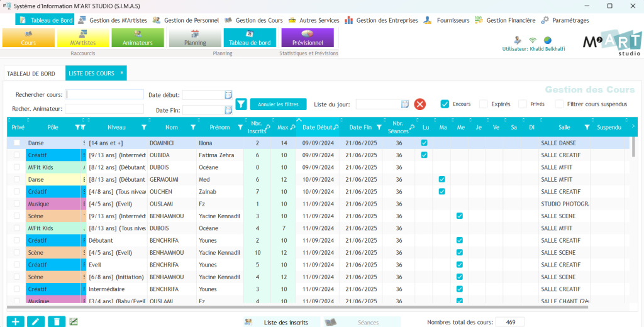Open the Nom column filter dropdown
The image size is (644, 327).
pos(193,128)
